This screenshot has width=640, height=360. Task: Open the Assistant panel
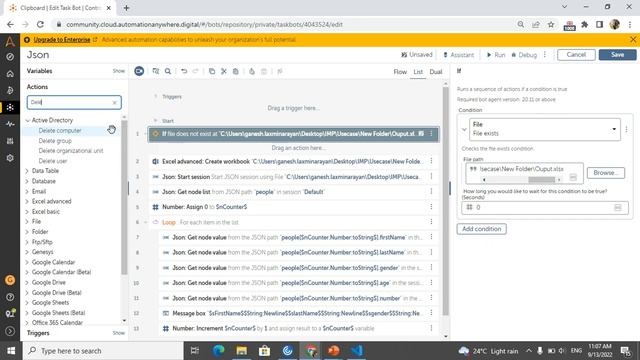pyautogui.click(x=458, y=55)
